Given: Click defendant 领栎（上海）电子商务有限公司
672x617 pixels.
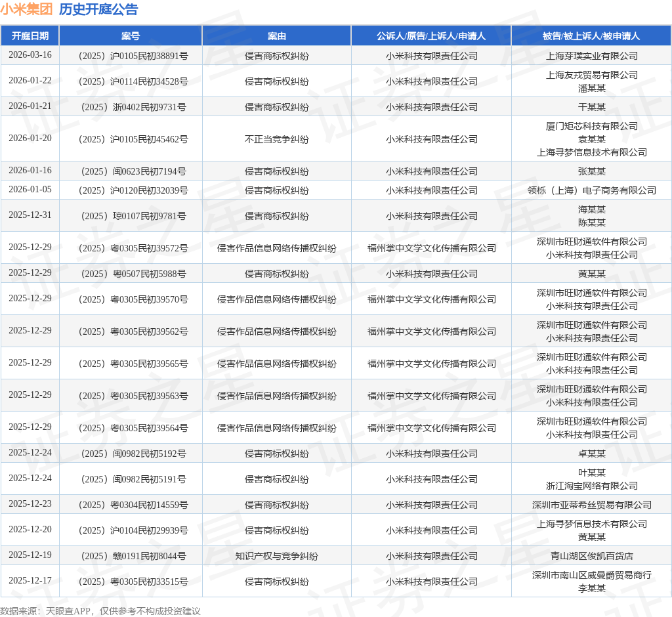Looking at the screenshot, I should pyautogui.click(x=592, y=190).
